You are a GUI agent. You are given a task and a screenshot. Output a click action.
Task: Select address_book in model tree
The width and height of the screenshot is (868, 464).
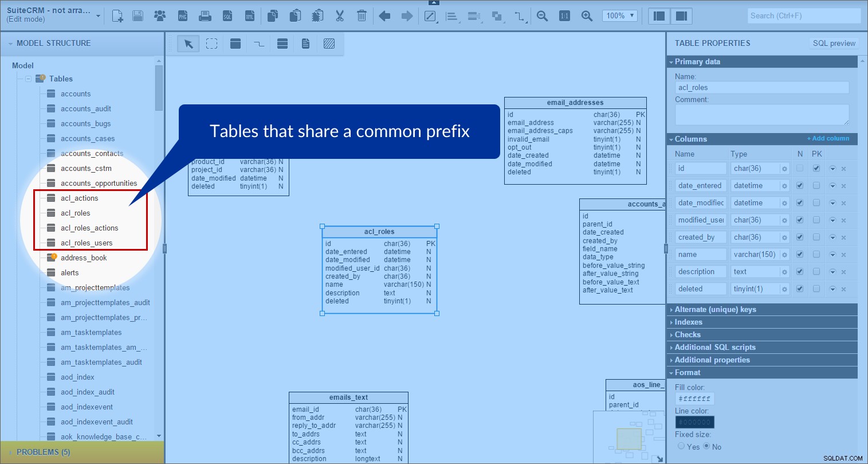click(x=84, y=258)
